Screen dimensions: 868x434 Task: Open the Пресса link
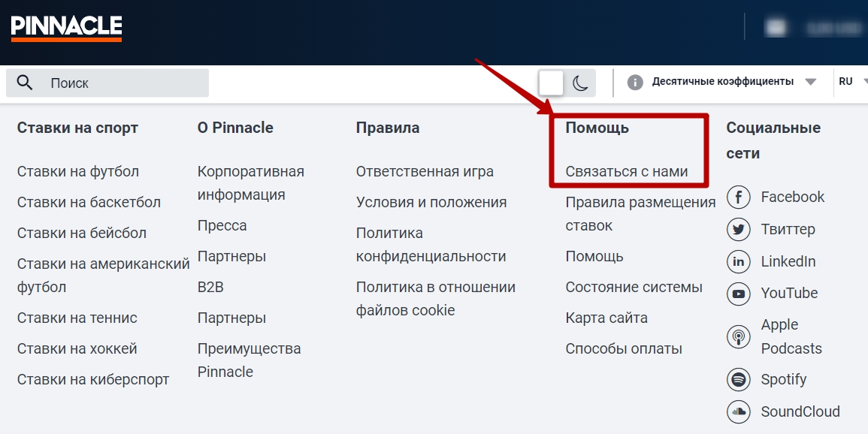click(222, 225)
